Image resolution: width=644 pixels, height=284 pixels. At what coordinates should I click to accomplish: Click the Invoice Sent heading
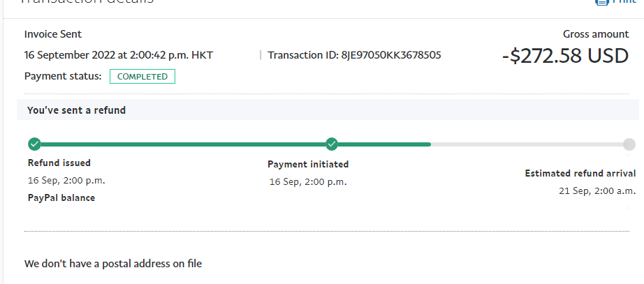(53, 34)
